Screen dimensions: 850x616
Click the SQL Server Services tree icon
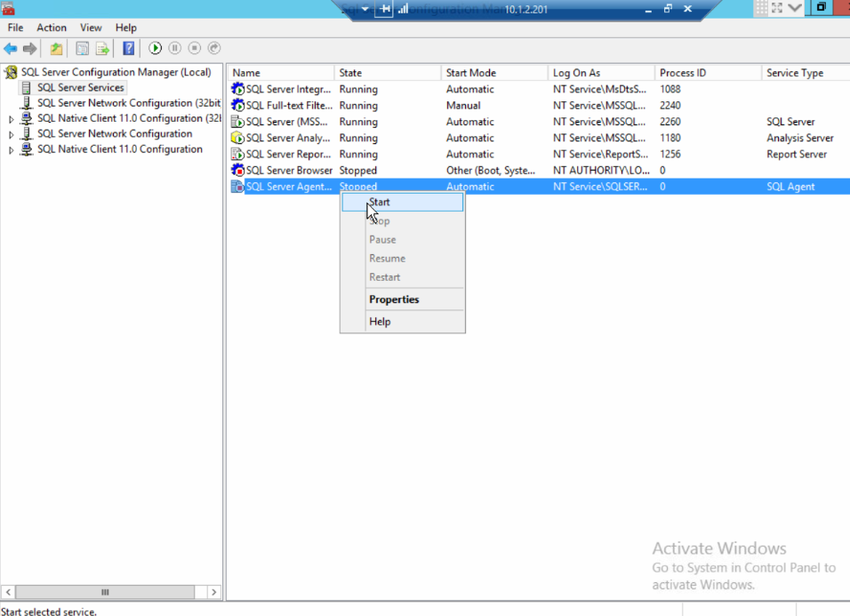(x=26, y=88)
